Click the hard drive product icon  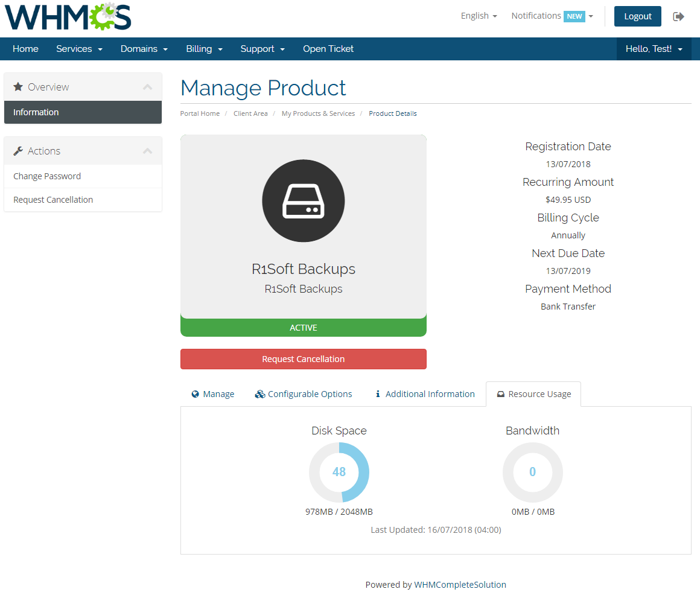pos(303,202)
